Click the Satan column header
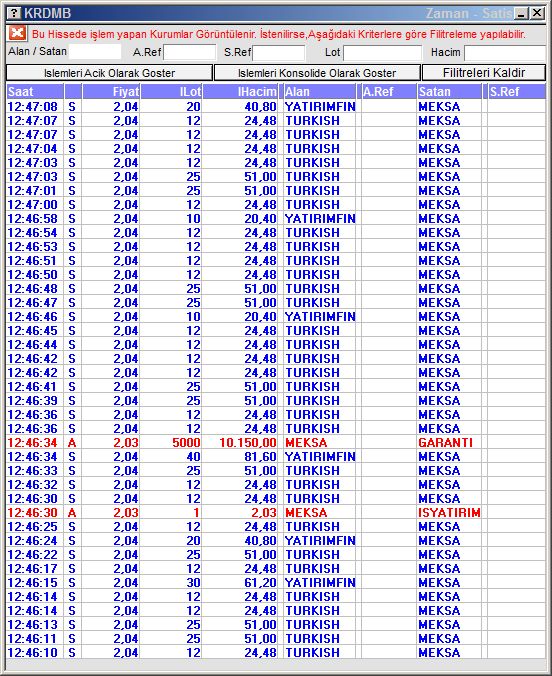Screen dimensions: 552x676 click(449, 92)
